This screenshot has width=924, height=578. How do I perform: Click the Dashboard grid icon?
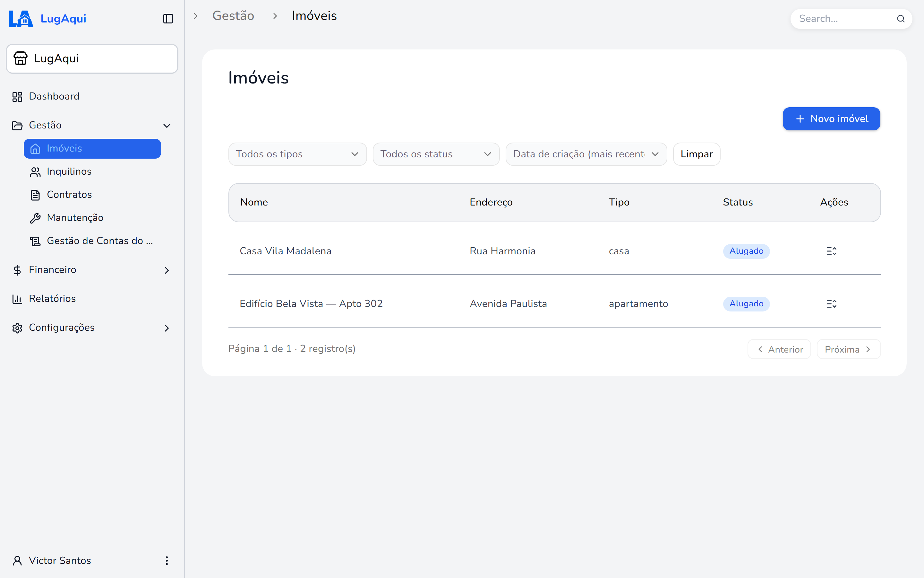(17, 97)
